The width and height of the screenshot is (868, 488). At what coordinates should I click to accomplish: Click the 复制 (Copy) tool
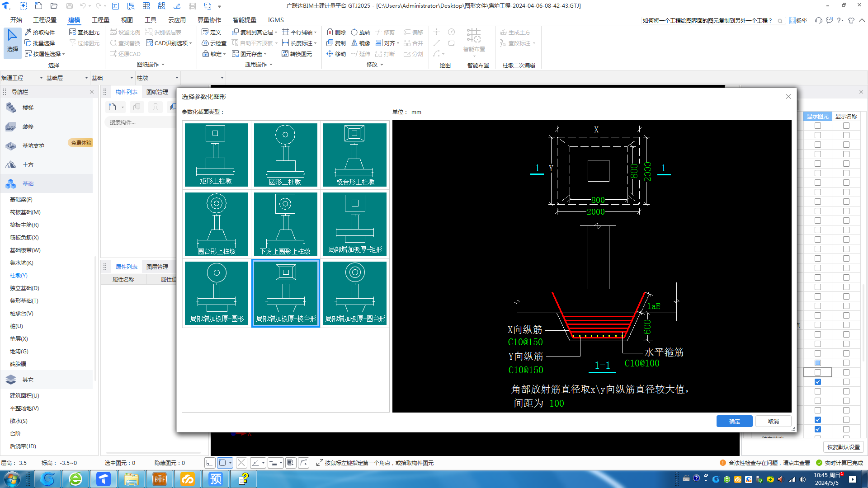click(x=336, y=43)
